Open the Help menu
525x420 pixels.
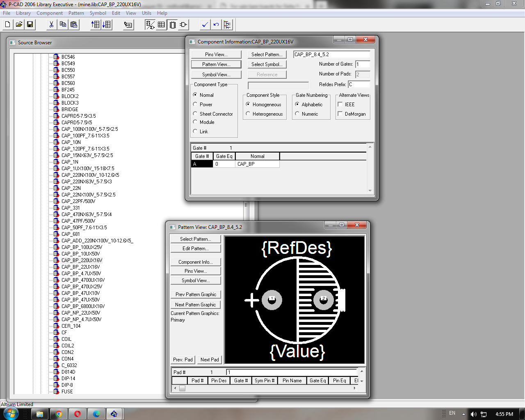tap(162, 13)
